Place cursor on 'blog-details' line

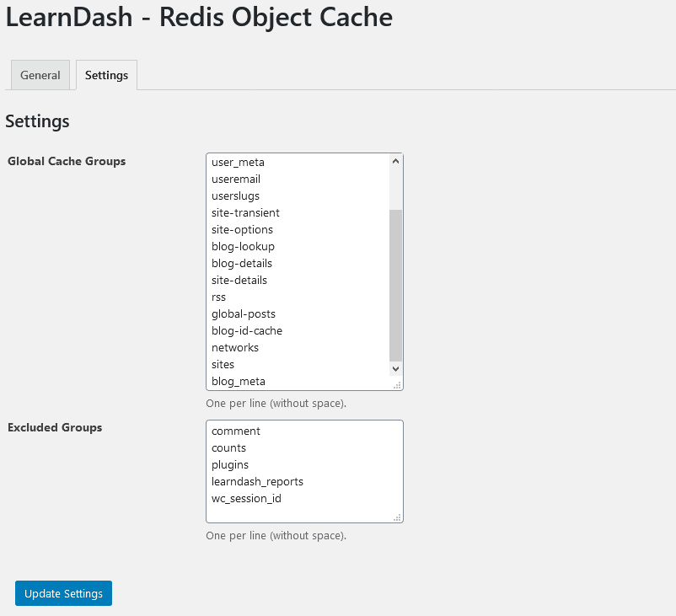click(242, 264)
